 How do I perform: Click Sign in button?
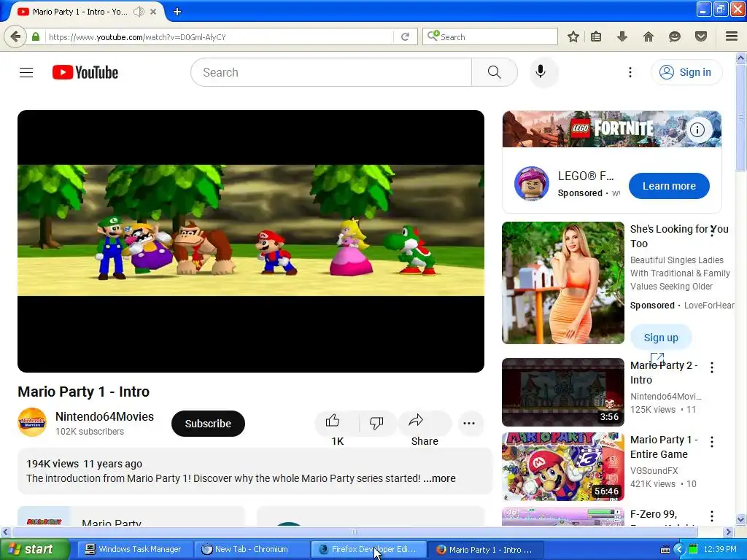click(686, 72)
